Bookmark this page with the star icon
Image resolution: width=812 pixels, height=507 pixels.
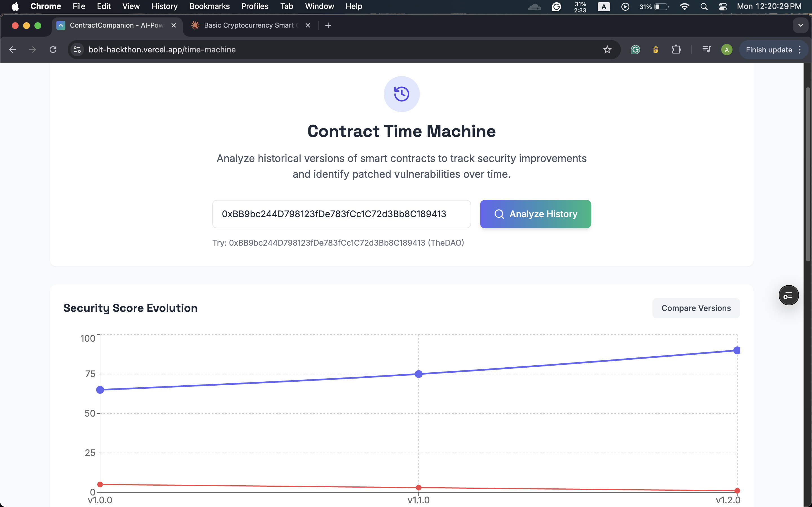click(607, 50)
